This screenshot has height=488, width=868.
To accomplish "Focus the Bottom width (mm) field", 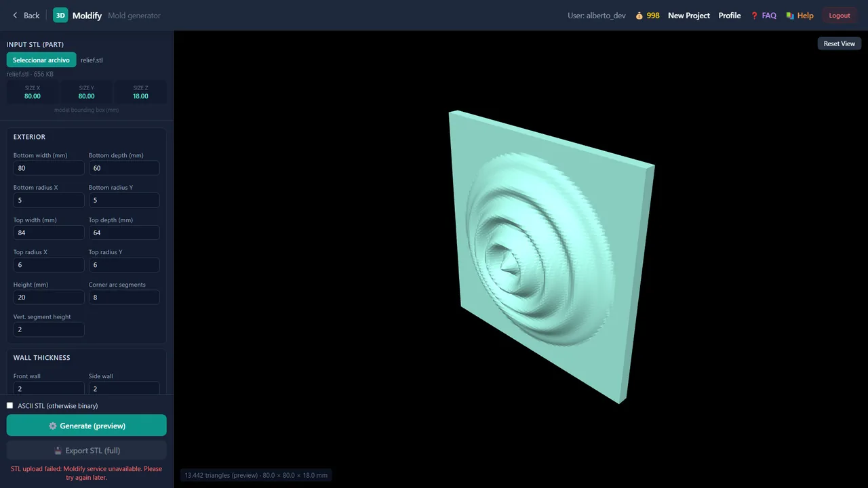I will pos(49,168).
